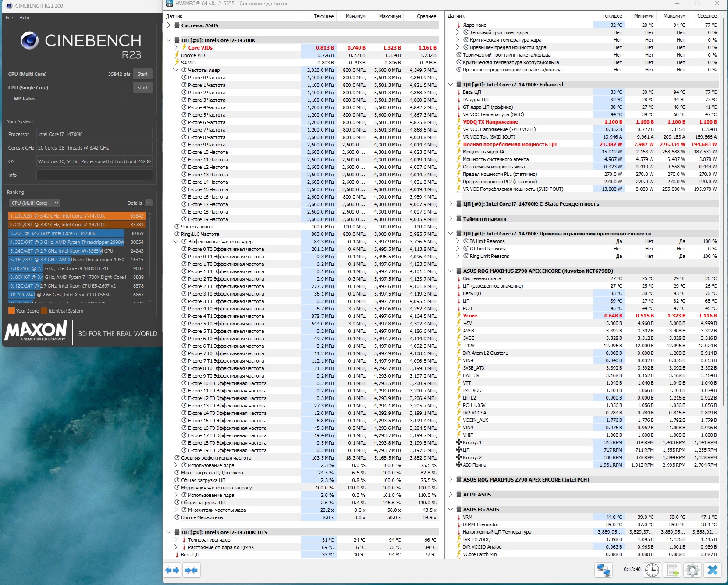The height and width of the screenshot is (585, 728).
Task: Click the Identical System legend swatch
Action: click(44, 311)
